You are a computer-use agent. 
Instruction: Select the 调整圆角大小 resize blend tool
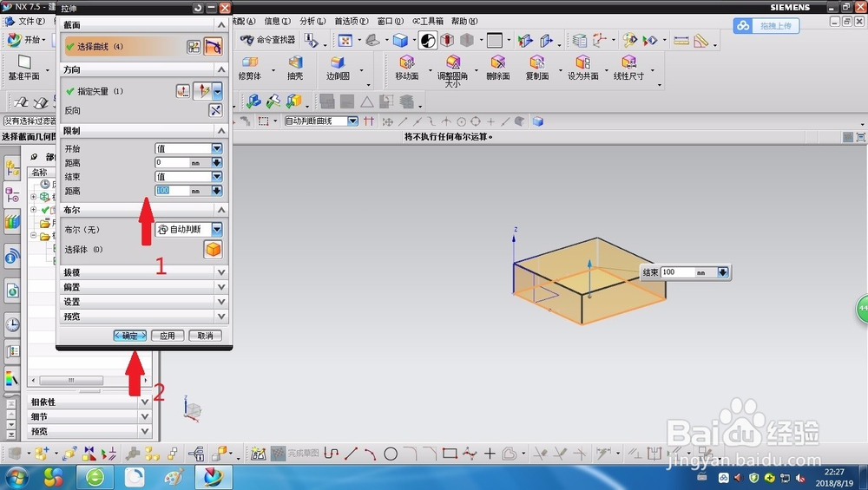pos(452,70)
